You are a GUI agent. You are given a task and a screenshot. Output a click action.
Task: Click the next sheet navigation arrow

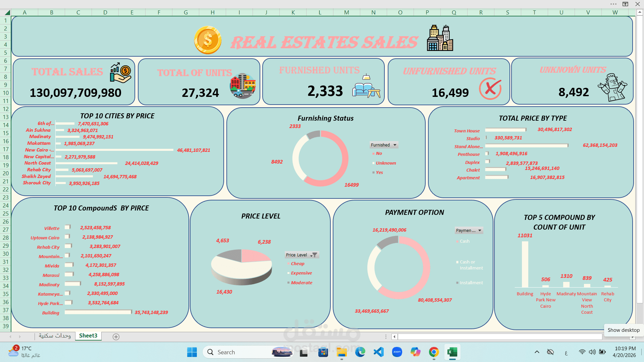pos(20,337)
